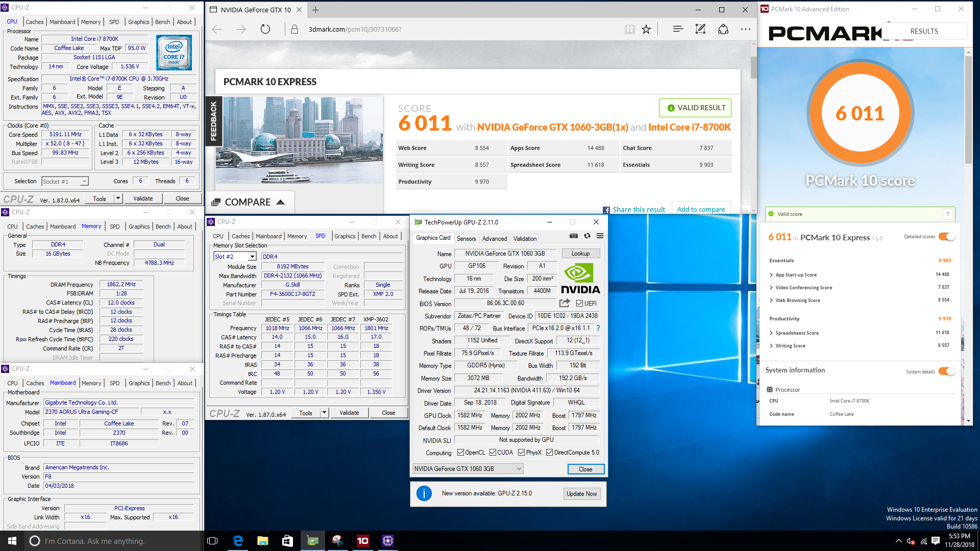The image size is (980, 551).
Task: Open the Slot #2 memory slot dropdown
Action: click(252, 257)
